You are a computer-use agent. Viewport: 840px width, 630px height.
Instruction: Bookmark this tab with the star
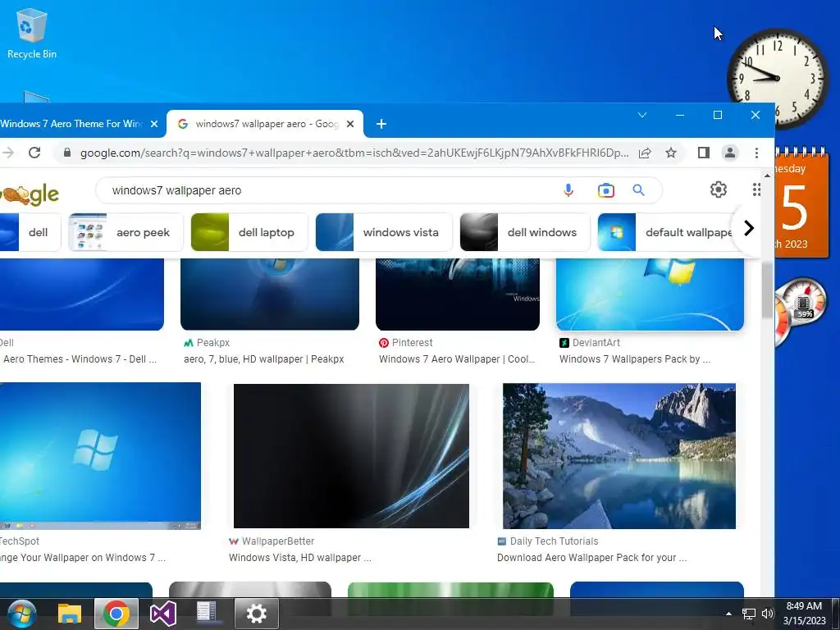(671, 153)
